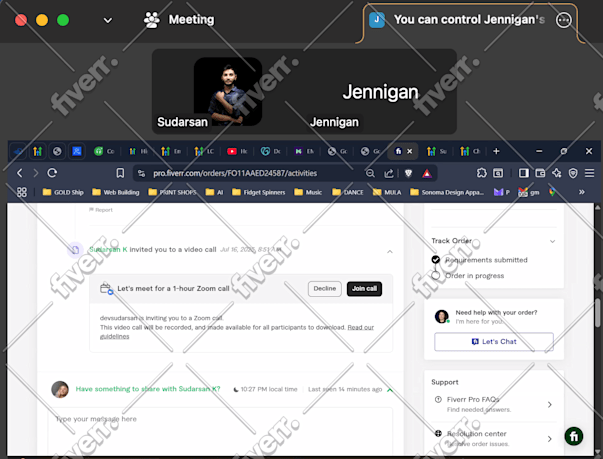Reload the page with refresh icon

(52, 173)
